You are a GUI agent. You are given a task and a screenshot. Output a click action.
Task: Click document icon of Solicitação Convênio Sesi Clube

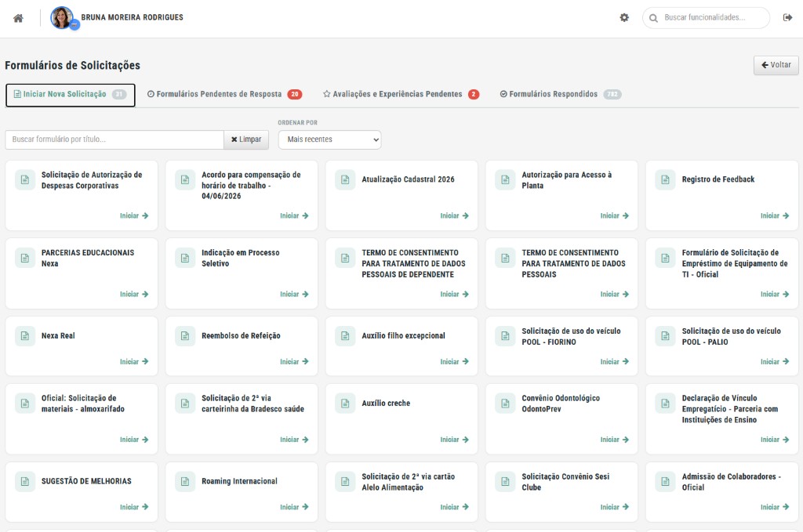click(x=505, y=482)
